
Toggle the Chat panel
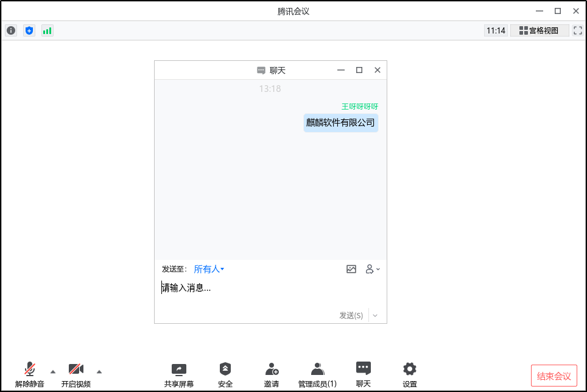[363, 373]
